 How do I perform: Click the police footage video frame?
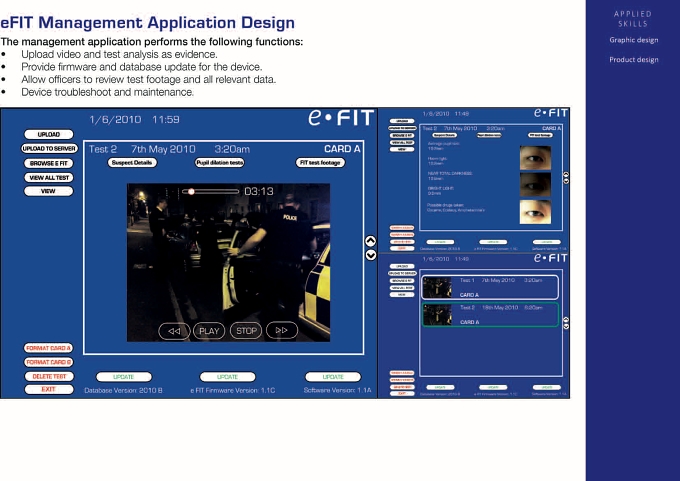pos(228,262)
